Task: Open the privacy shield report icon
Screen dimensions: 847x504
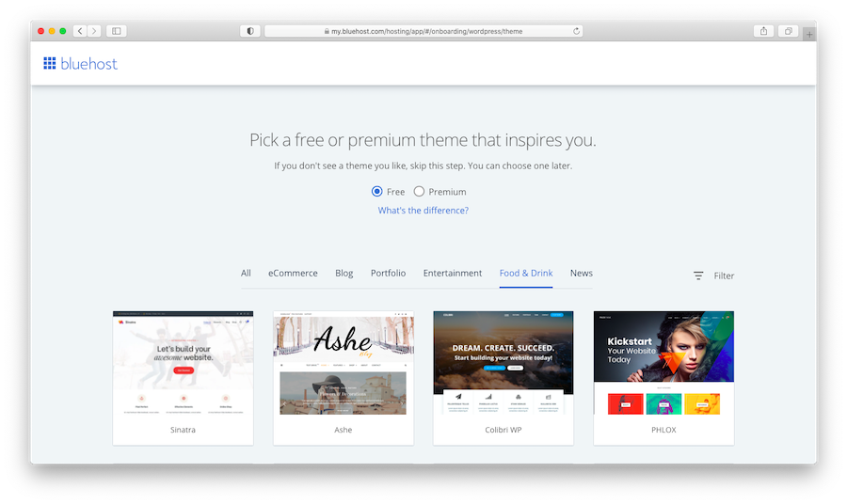Action: (250, 31)
